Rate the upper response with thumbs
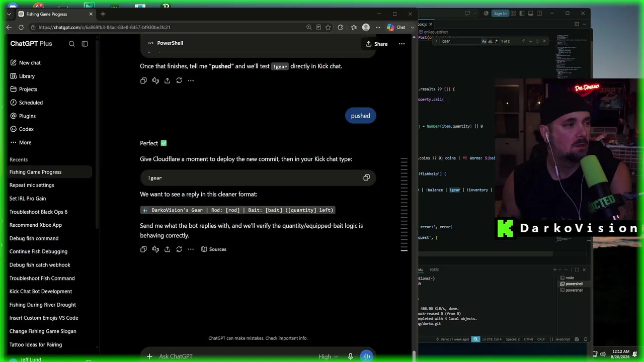This screenshot has height=362, width=644. [x=155, y=80]
